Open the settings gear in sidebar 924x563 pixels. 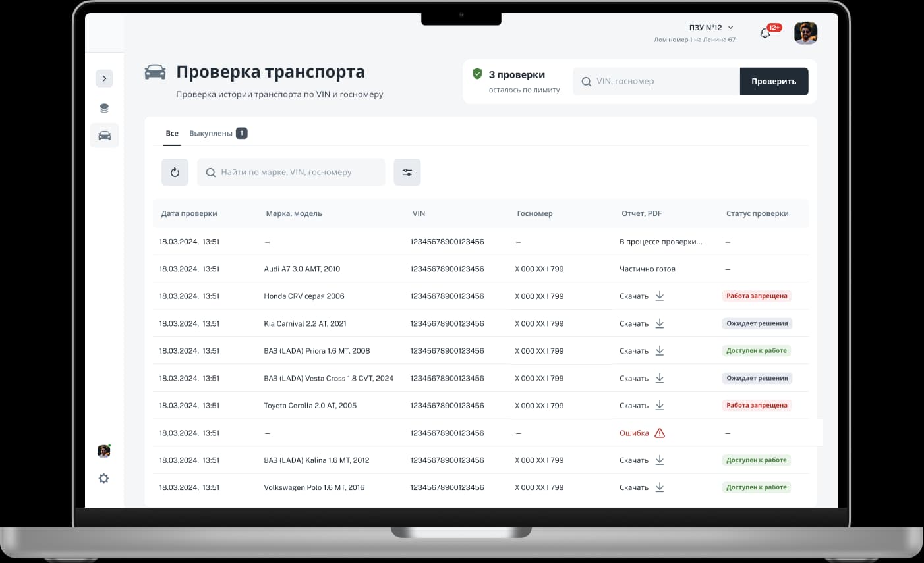(103, 479)
